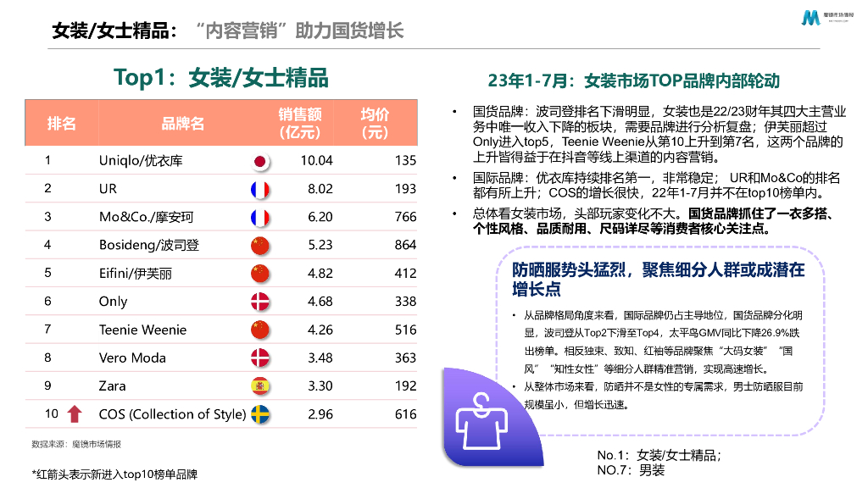Click the Japan flag icon beside Uniqlo

[x=259, y=162]
